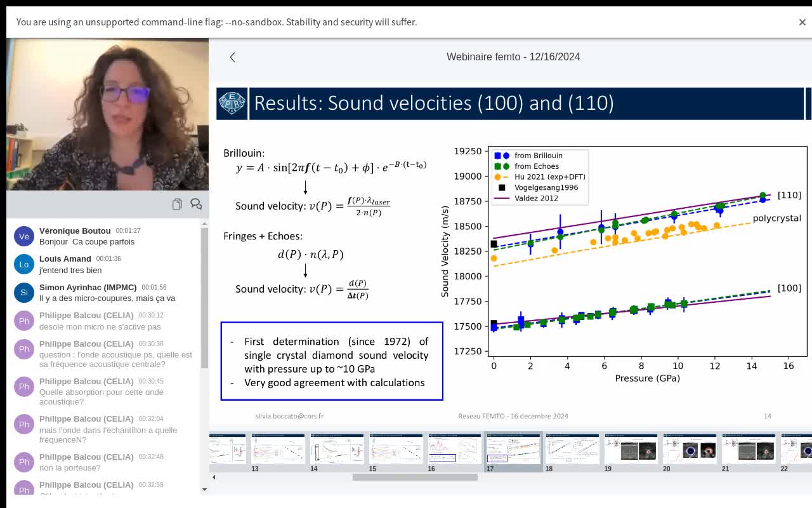Click the IPGP logo on the slide header
This screenshot has height=508, width=812.
pyautogui.click(x=232, y=103)
